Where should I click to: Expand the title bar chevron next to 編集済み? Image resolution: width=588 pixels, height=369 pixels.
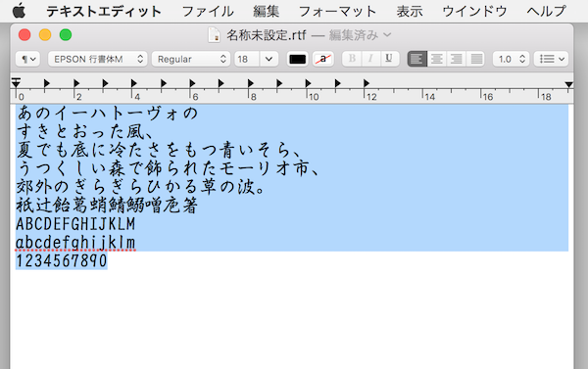[387, 35]
